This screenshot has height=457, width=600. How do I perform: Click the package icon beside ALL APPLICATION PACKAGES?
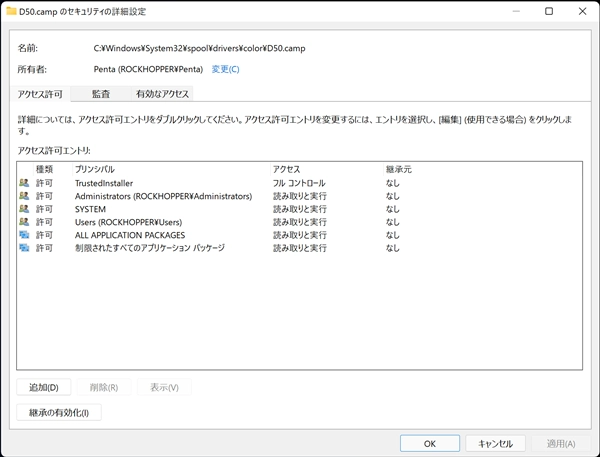(24, 235)
